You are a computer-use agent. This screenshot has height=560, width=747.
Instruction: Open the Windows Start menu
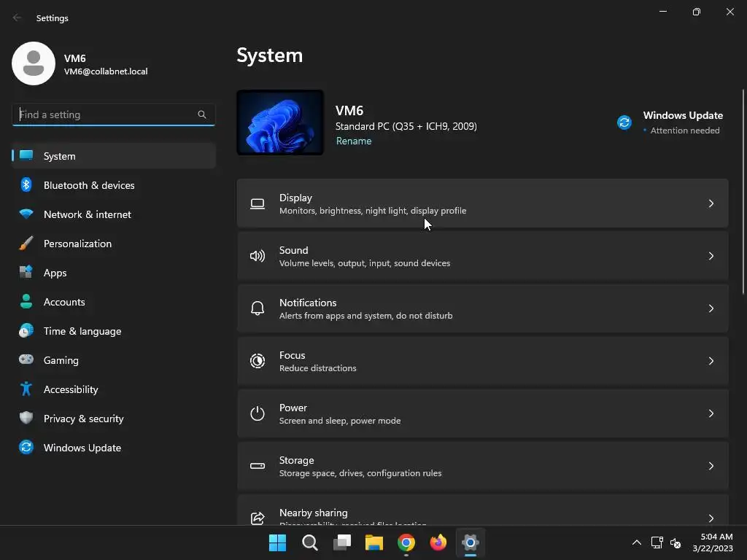[x=277, y=542]
